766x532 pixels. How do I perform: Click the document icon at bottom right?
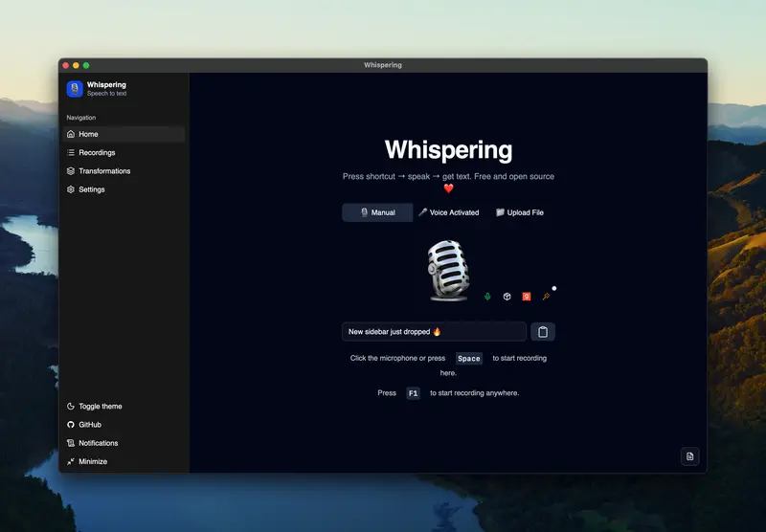click(689, 456)
